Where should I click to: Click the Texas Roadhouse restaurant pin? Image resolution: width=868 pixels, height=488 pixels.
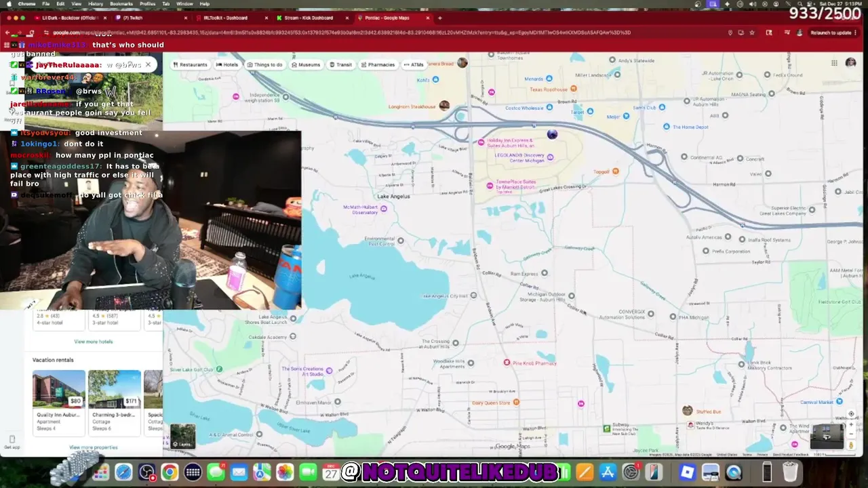point(574,89)
